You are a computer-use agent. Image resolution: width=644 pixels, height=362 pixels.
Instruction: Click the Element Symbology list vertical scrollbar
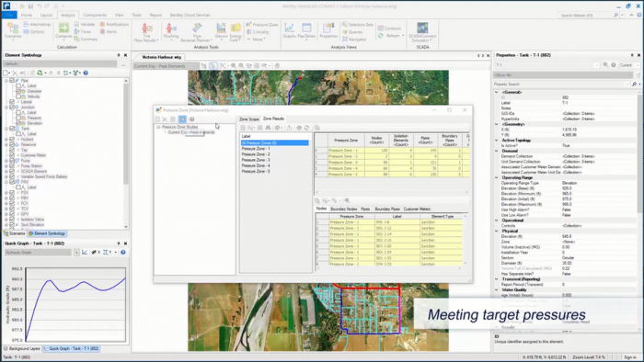click(x=126, y=153)
